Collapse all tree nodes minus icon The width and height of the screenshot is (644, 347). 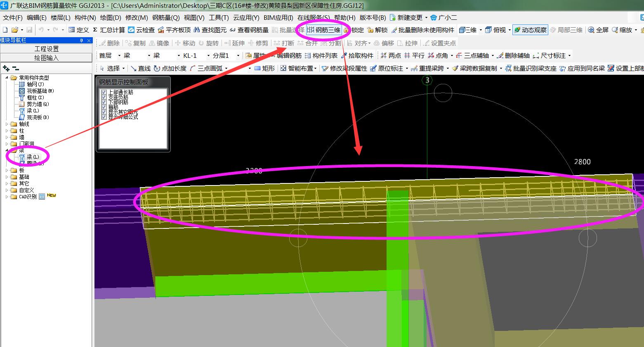[16, 68]
